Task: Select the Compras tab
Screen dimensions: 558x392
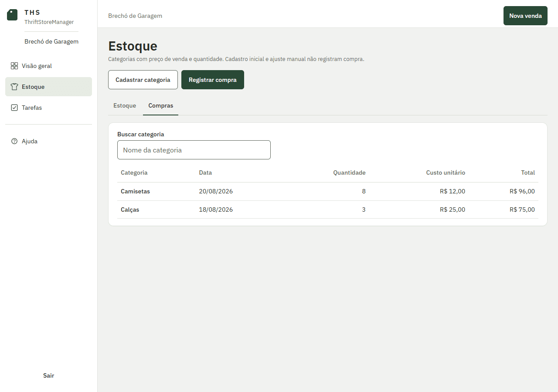Action: 160,105
